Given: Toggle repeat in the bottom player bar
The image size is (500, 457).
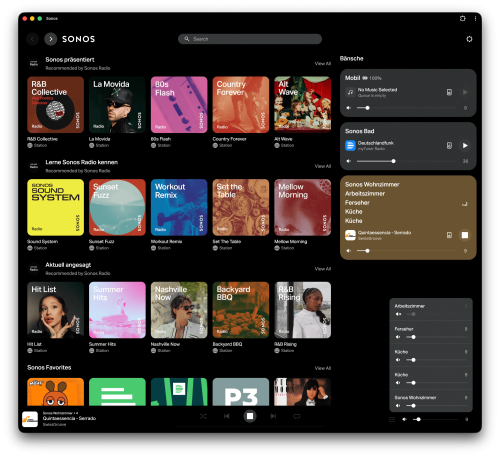Looking at the screenshot, I should [297, 416].
